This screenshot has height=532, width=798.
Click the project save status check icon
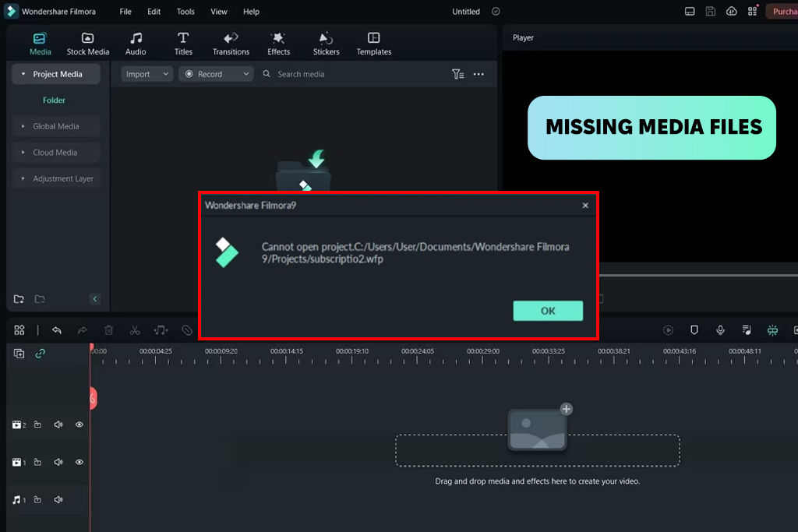(x=496, y=11)
